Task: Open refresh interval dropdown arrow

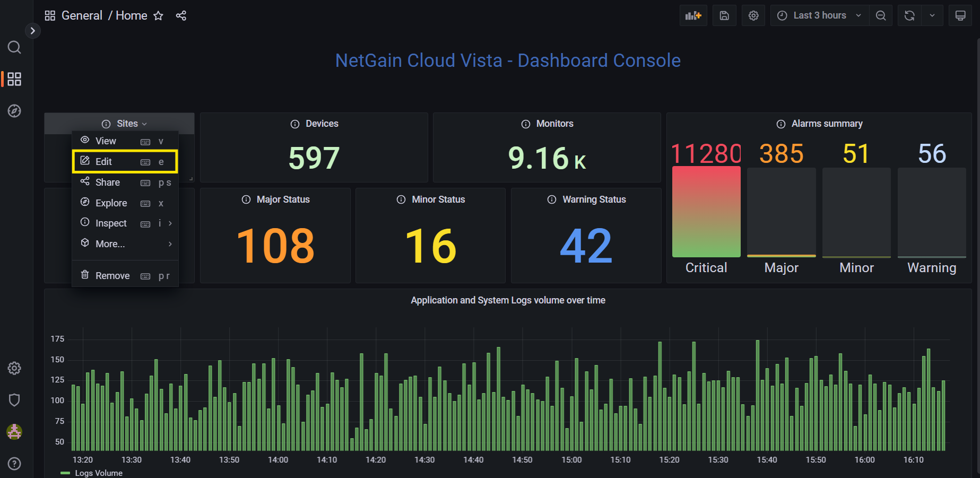Action: 932,15
